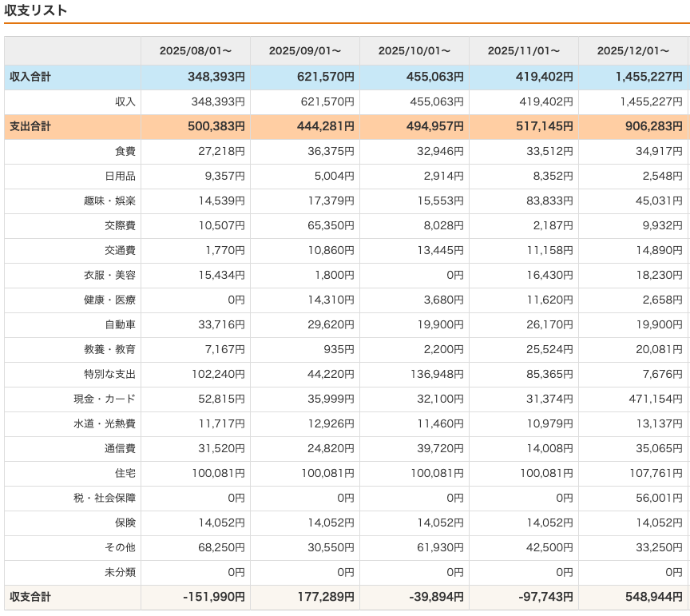Click the 65,350円 交際費 cell

[x=331, y=225]
